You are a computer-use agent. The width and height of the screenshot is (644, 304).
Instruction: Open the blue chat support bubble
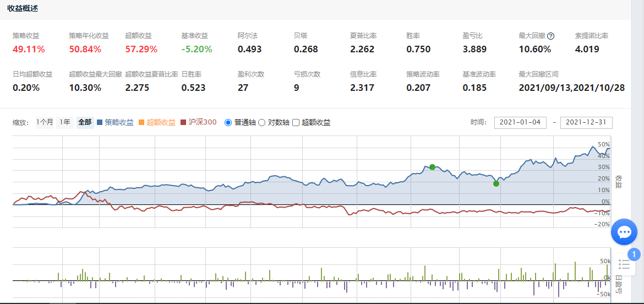click(624, 232)
